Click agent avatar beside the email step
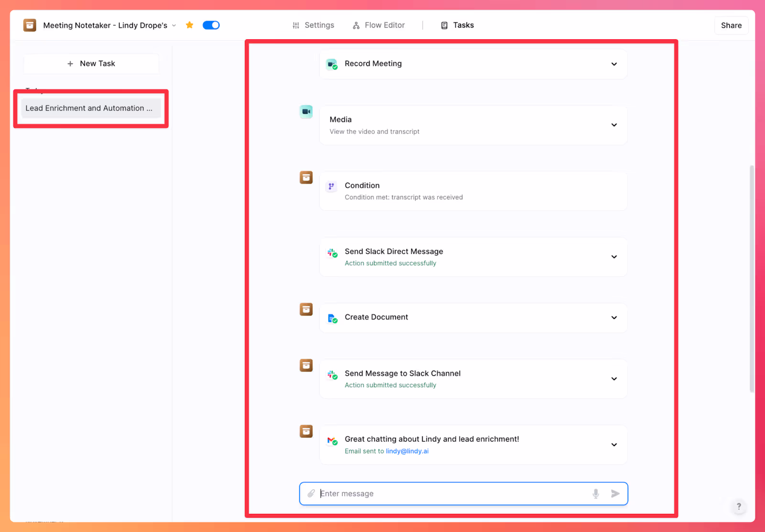765x532 pixels. point(306,431)
